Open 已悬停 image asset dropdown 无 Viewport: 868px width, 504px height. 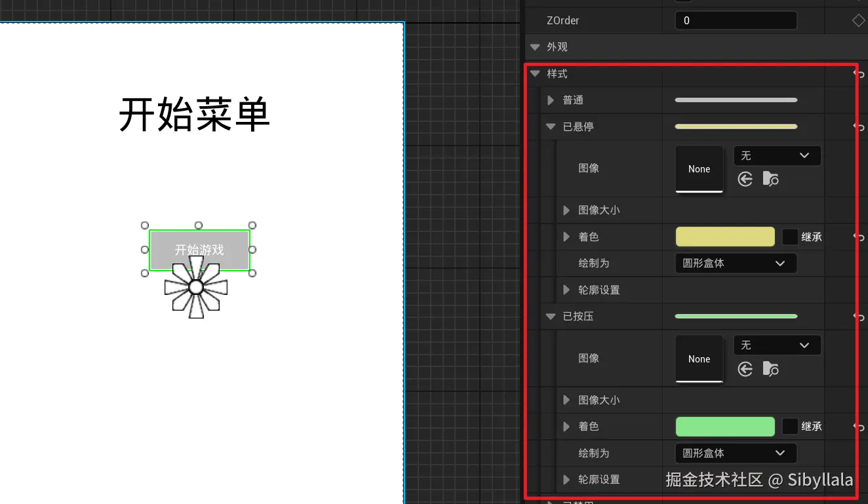tap(777, 155)
